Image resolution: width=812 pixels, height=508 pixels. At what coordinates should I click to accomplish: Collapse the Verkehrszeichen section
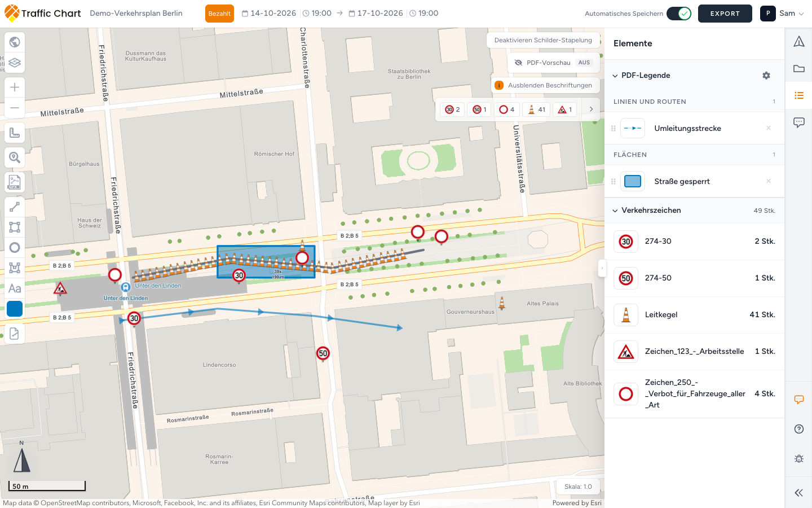coord(615,211)
